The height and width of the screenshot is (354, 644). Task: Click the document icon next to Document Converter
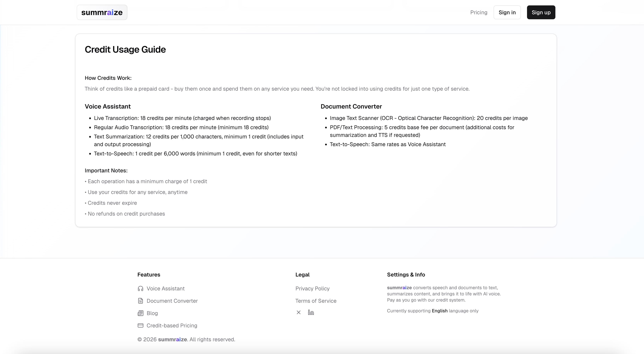tap(141, 301)
